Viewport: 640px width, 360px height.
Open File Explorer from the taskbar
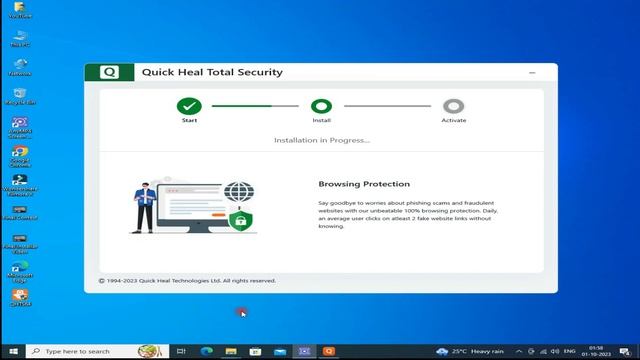(231, 351)
